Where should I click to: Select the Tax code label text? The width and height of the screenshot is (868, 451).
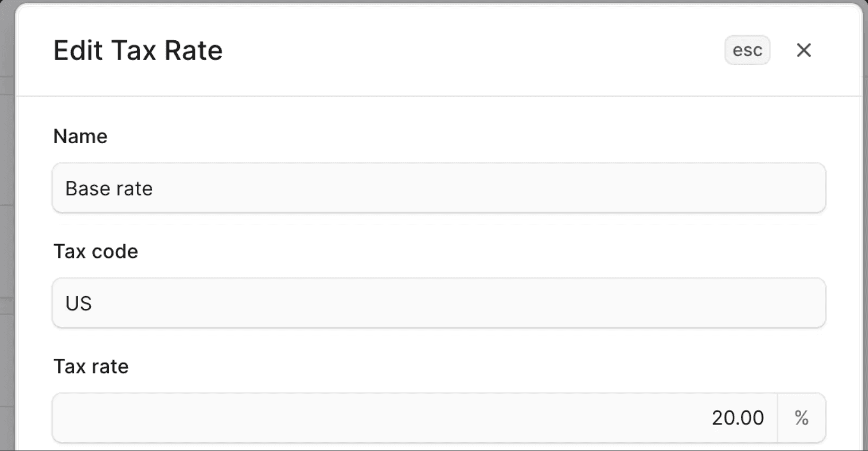point(96,251)
